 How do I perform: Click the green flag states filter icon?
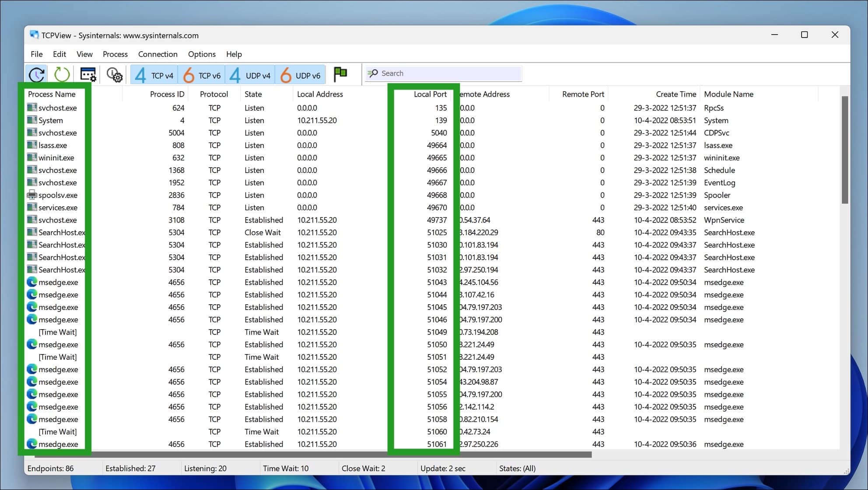point(340,74)
